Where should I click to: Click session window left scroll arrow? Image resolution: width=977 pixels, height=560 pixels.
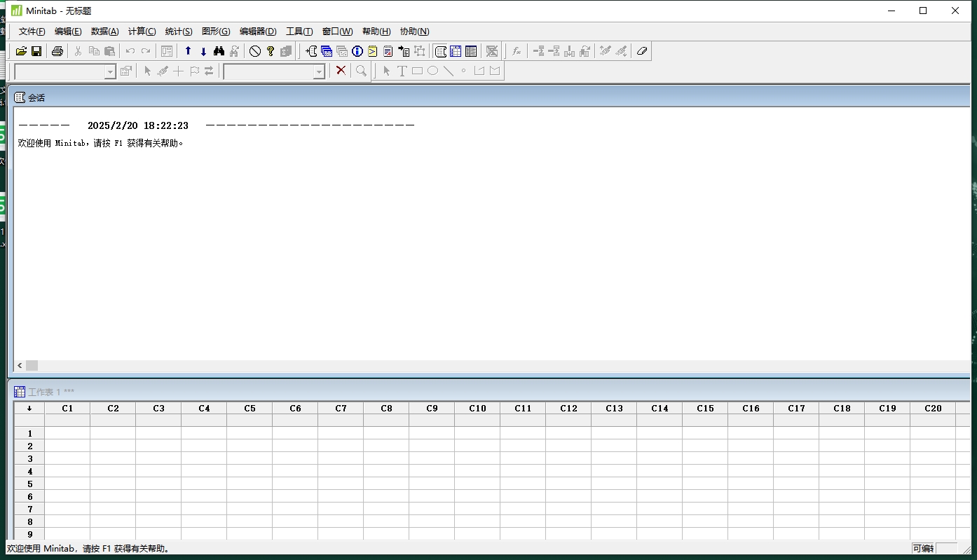pos(20,366)
